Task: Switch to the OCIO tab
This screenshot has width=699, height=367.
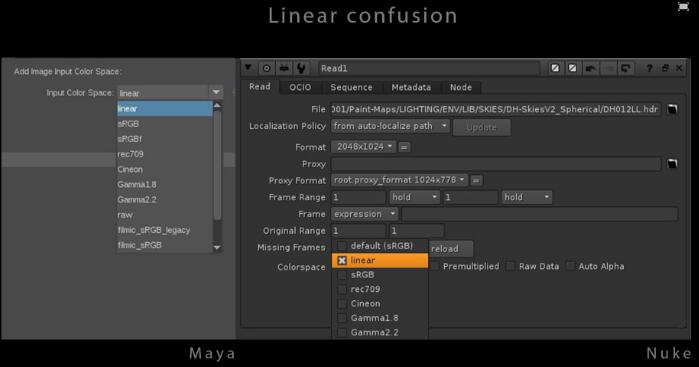Action: coord(300,87)
